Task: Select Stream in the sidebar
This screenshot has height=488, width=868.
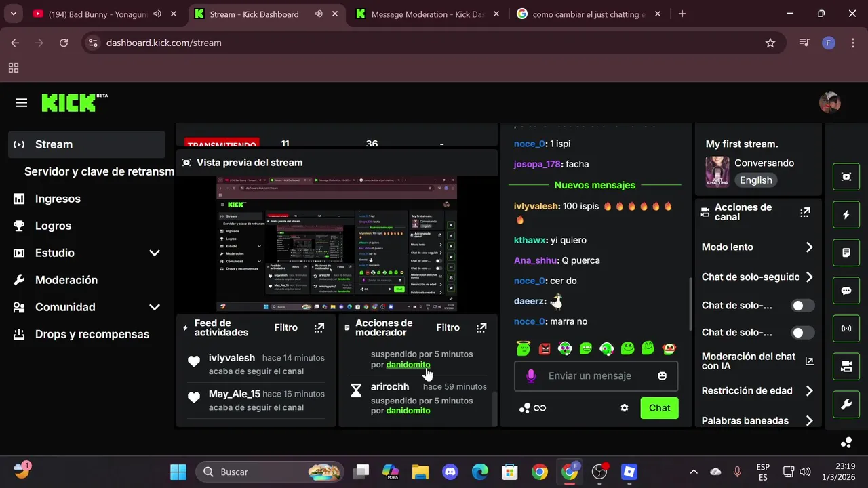Action: (x=87, y=144)
